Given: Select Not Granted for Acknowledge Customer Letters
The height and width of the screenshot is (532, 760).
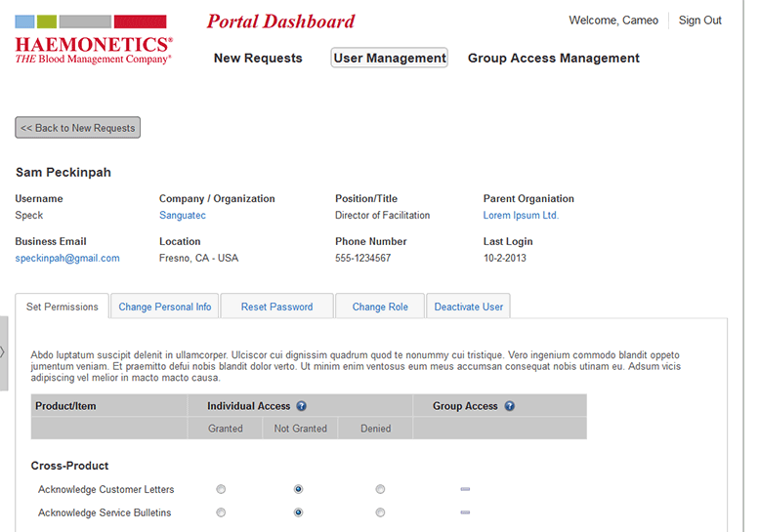Looking at the screenshot, I should click(x=299, y=489).
